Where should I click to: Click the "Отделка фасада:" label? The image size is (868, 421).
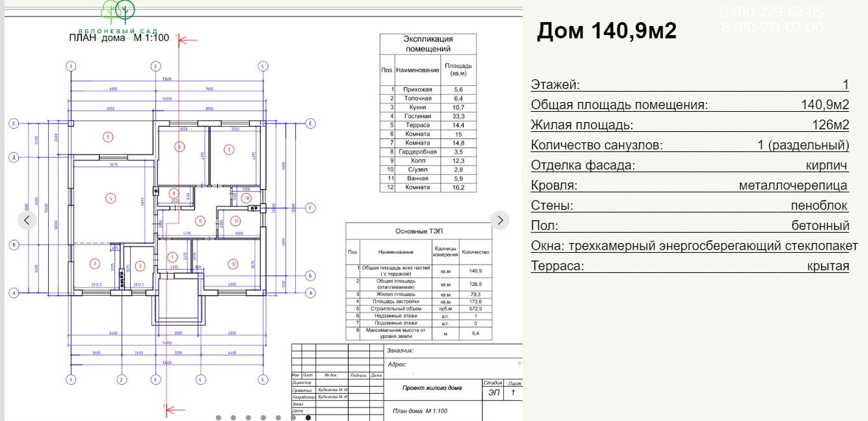(583, 166)
